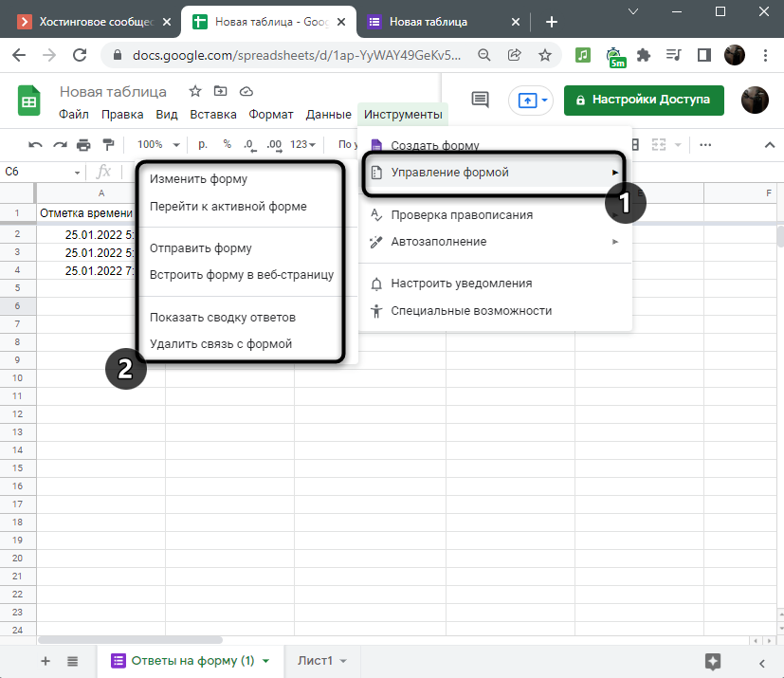Click the paint format roller icon
Viewport: 784px width, 678px height.
tap(107, 145)
